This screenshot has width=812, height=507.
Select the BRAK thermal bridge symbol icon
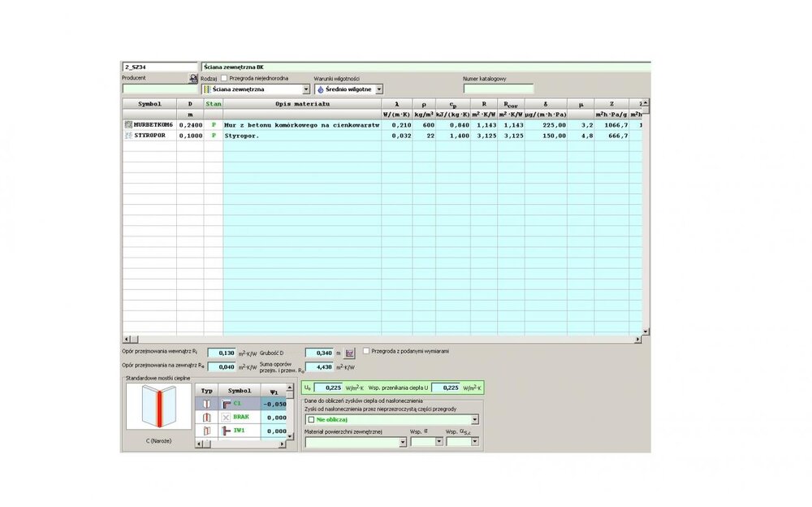click(227, 417)
